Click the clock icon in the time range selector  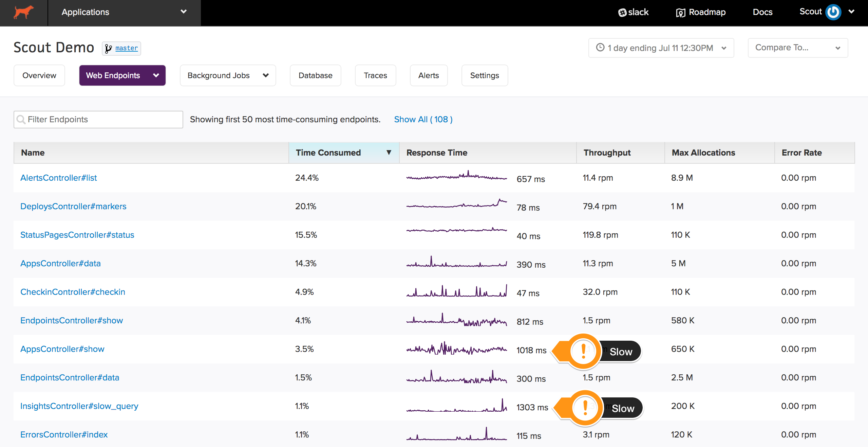point(600,48)
